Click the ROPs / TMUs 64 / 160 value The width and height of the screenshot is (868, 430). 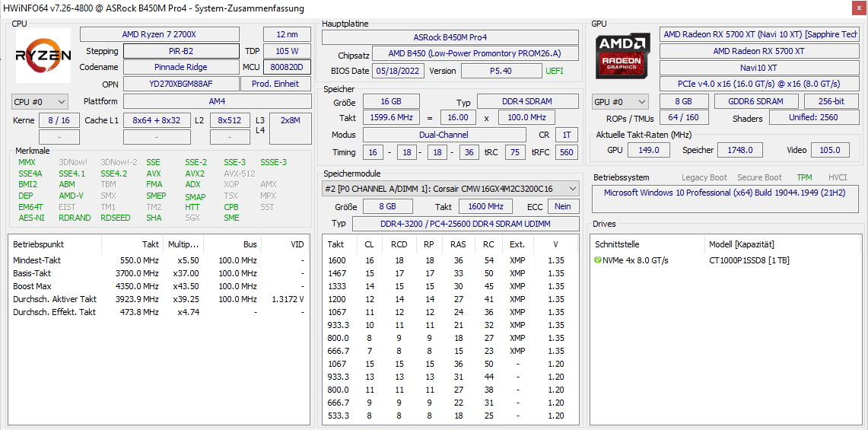coord(684,117)
